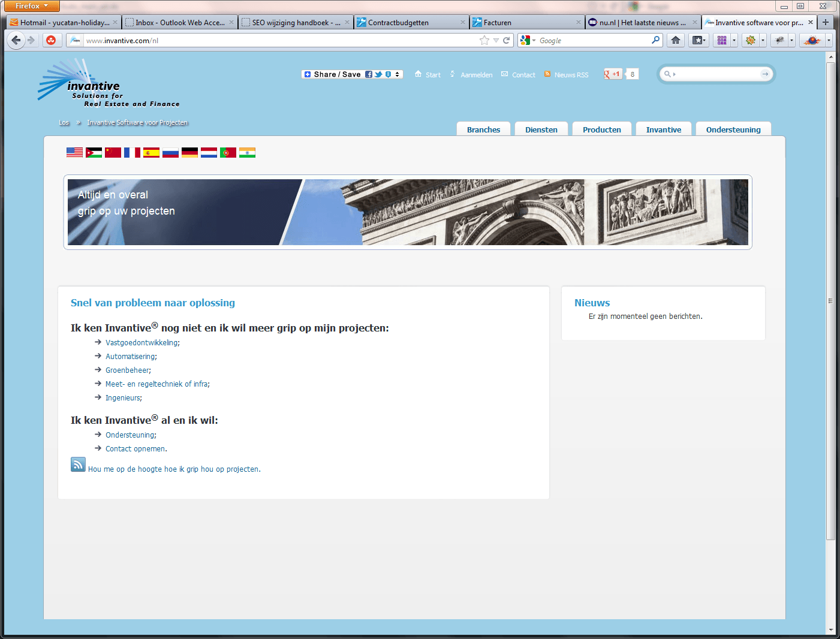Screen dimensions: 840x639
Task: Click the 'Contact opnemen' link
Action: (x=134, y=448)
